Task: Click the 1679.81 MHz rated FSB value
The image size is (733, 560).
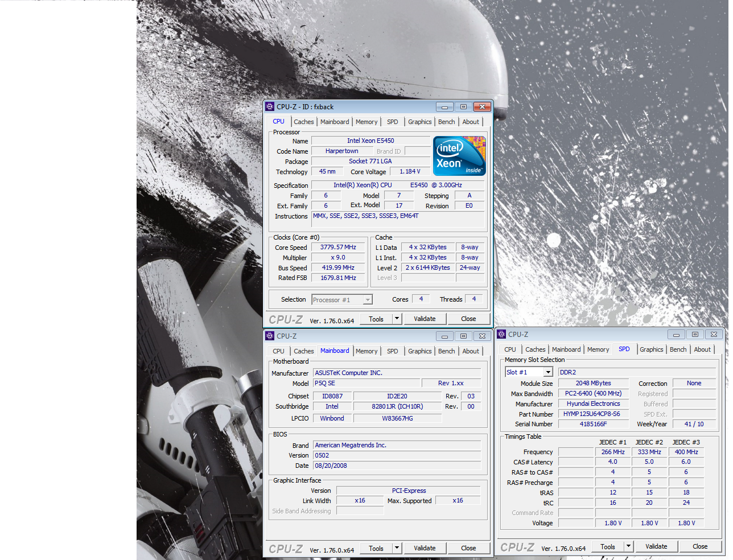Action: coord(338,278)
